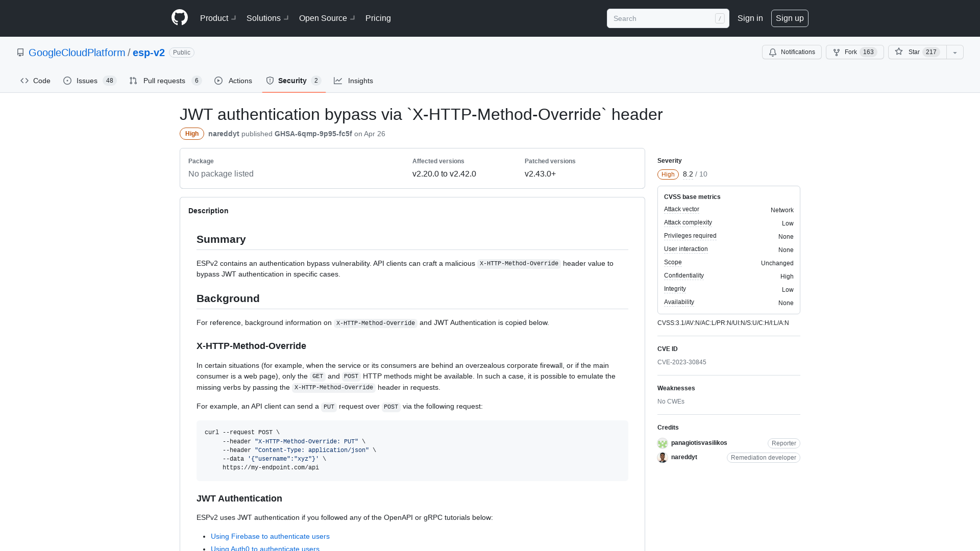Open the star lists dropdown arrow
The width and height of the screenshot is (980, 551).
point(955,52)
